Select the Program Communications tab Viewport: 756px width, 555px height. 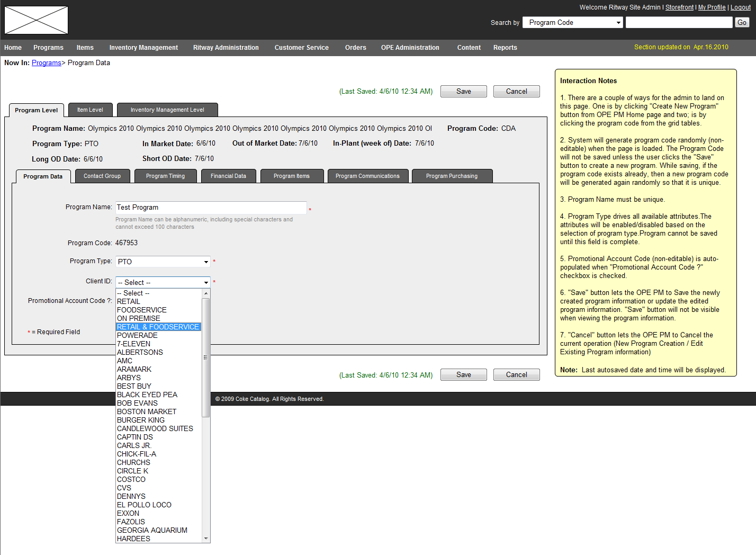coord(367,175)
